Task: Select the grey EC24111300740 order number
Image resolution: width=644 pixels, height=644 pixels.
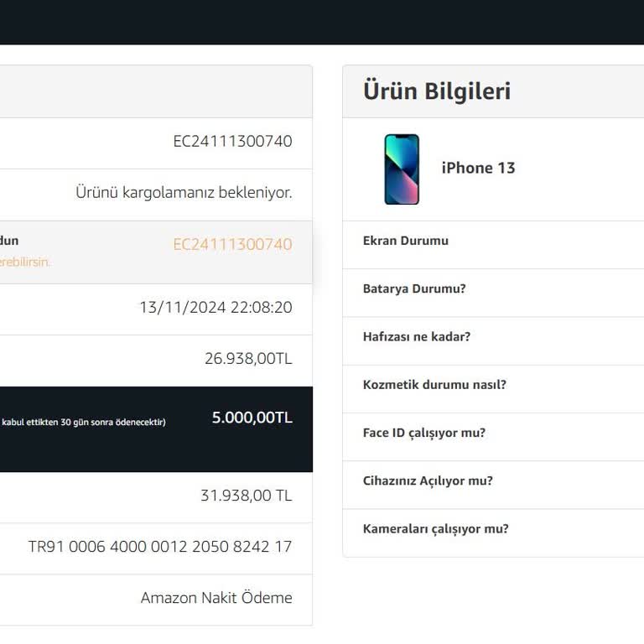Action: pos(232,141)
